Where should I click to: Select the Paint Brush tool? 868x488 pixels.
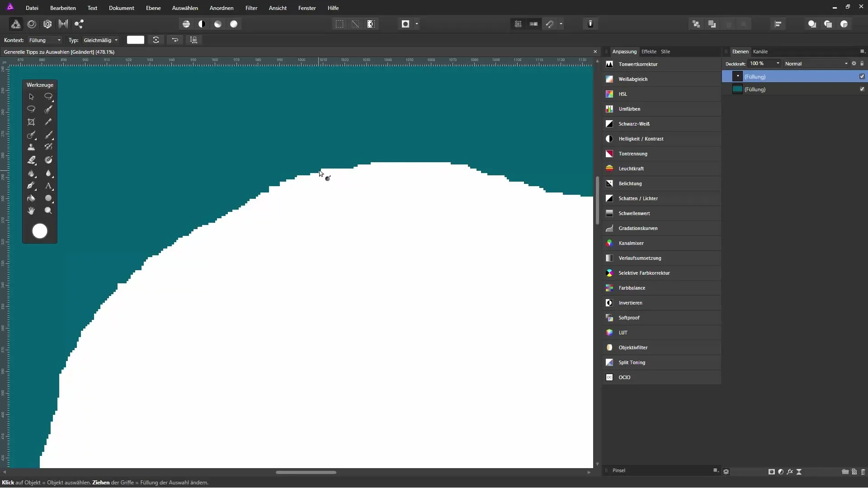[x=48, y=135]
